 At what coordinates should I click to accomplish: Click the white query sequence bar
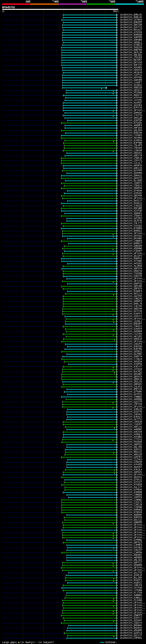(60, 9)
